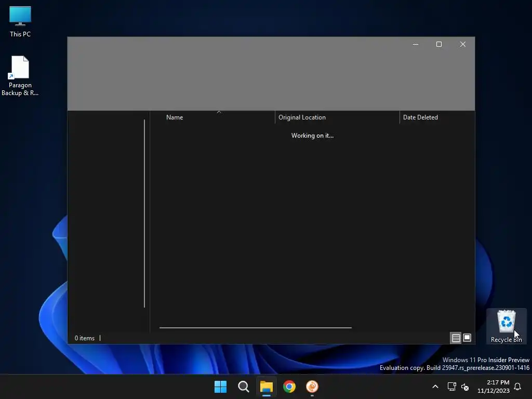
Task: Select the Paragon Backup & Recovery shortcut
Action: coord(20,76)
